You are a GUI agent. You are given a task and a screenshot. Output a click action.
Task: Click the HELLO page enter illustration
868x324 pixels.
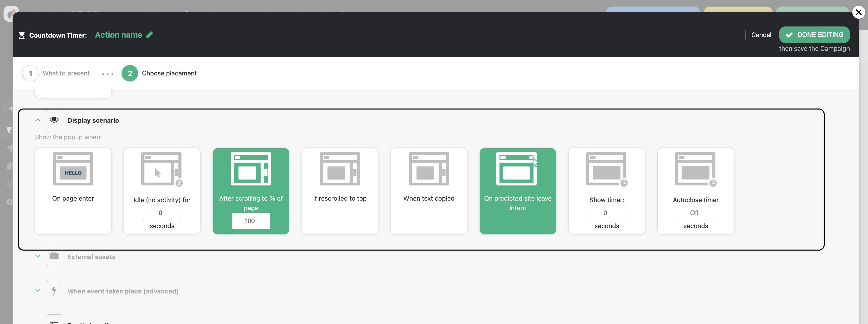73,169
